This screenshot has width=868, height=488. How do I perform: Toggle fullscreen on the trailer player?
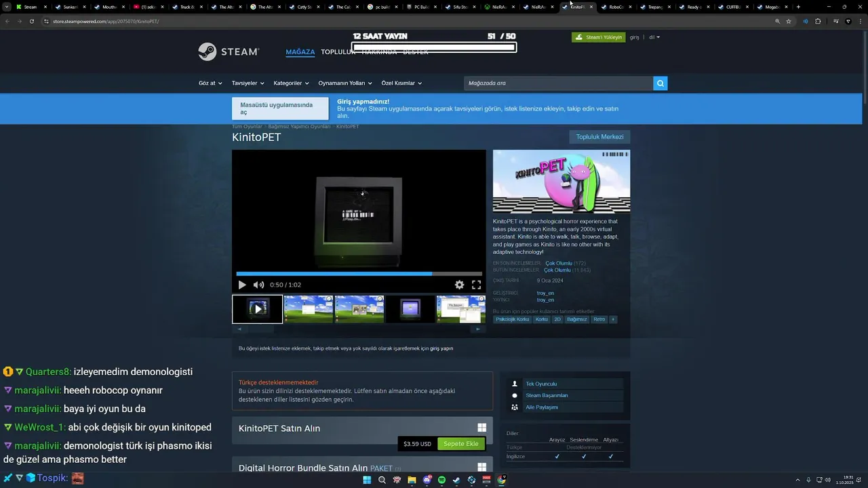click(x=476, y=285)
